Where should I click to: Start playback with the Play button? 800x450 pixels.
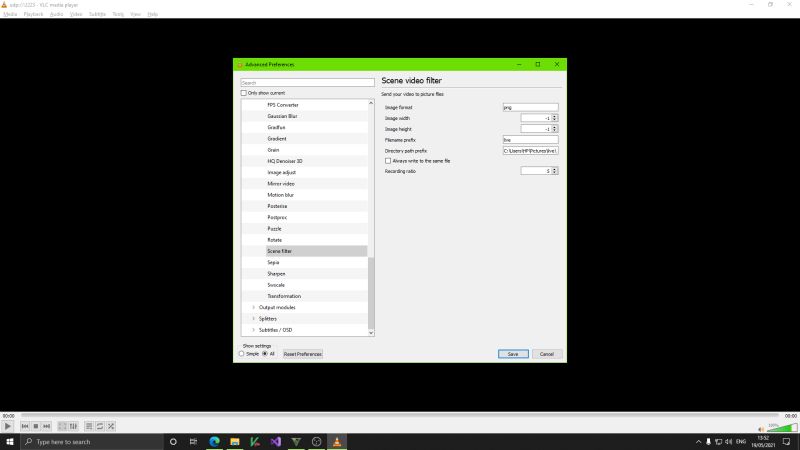(x=7, y=426)
